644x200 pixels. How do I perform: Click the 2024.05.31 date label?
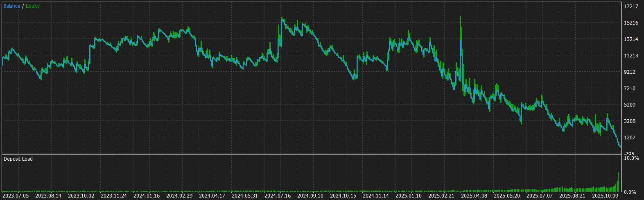point(245,196)
